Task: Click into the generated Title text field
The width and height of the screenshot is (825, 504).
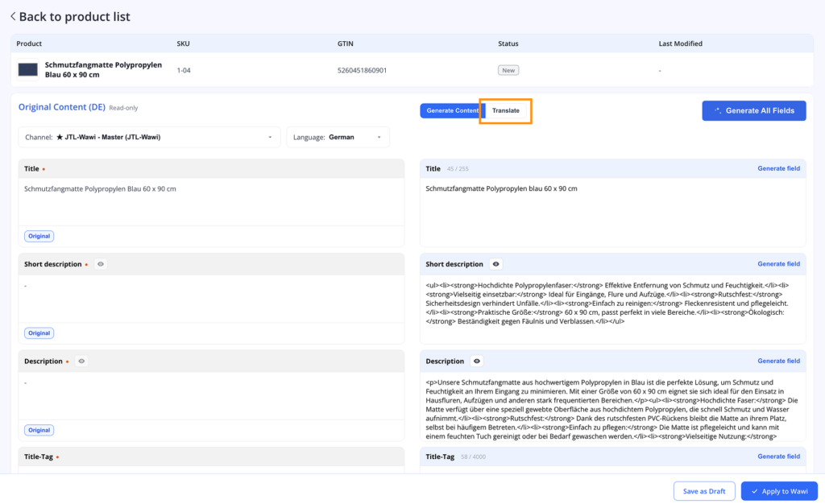Action: click(612, 213)
